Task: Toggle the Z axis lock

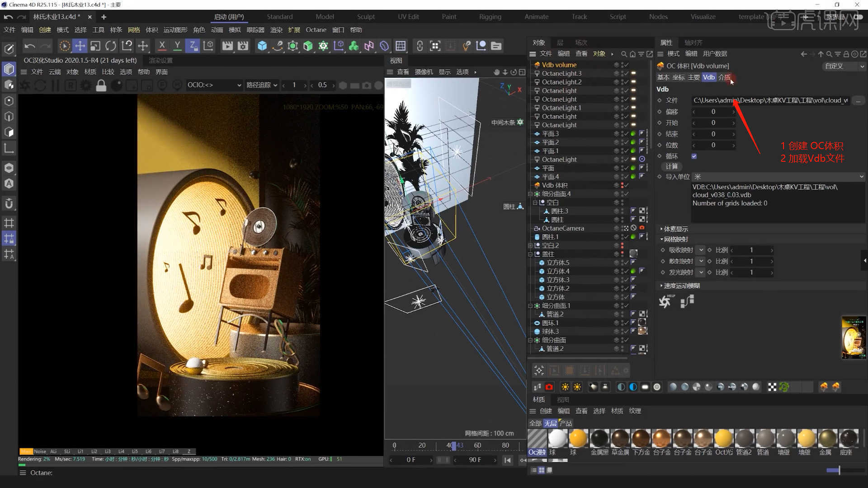Action: pyautogui.click(x=193, y=46)
